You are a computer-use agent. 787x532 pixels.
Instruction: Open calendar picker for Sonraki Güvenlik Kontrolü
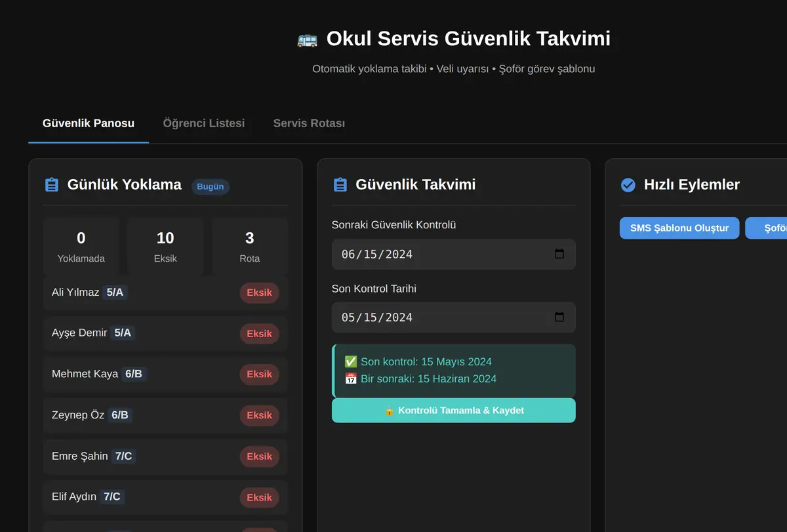(x=559, y=254)
